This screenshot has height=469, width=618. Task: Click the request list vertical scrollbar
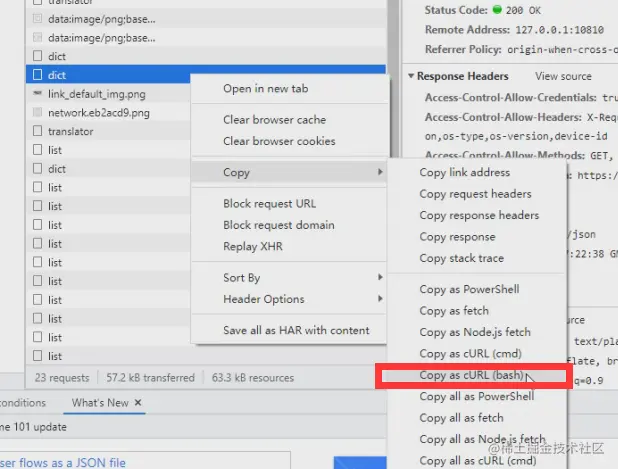393,79
